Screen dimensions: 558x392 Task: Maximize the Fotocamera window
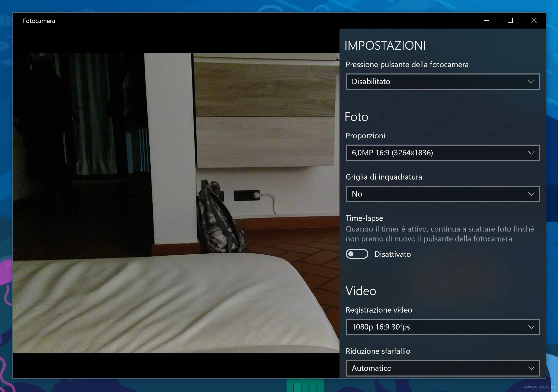[510, 20]
